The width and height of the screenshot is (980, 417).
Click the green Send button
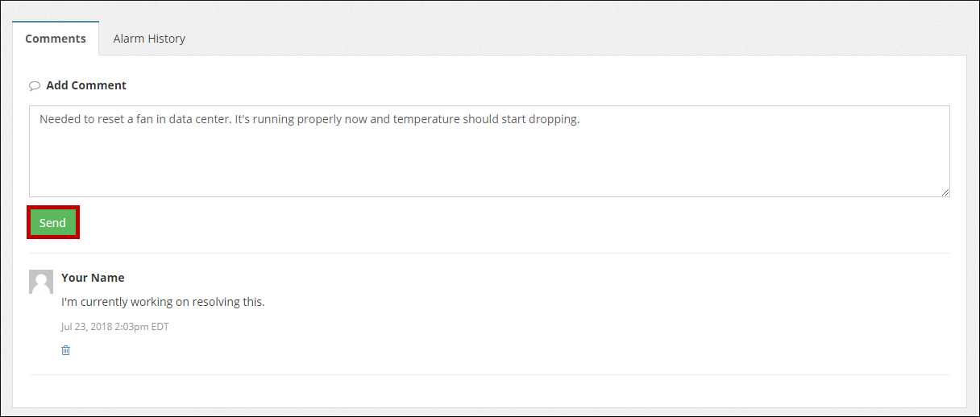coord(53,223)
